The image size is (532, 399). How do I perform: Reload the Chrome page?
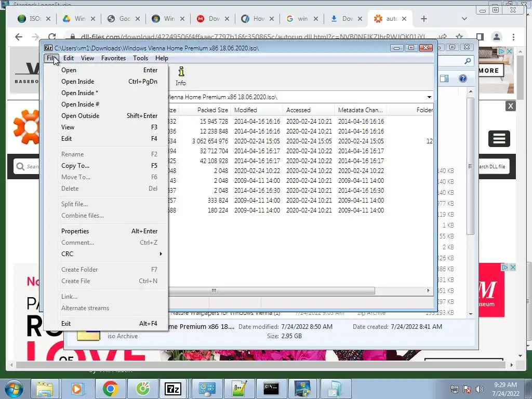[x=52, y=37]
